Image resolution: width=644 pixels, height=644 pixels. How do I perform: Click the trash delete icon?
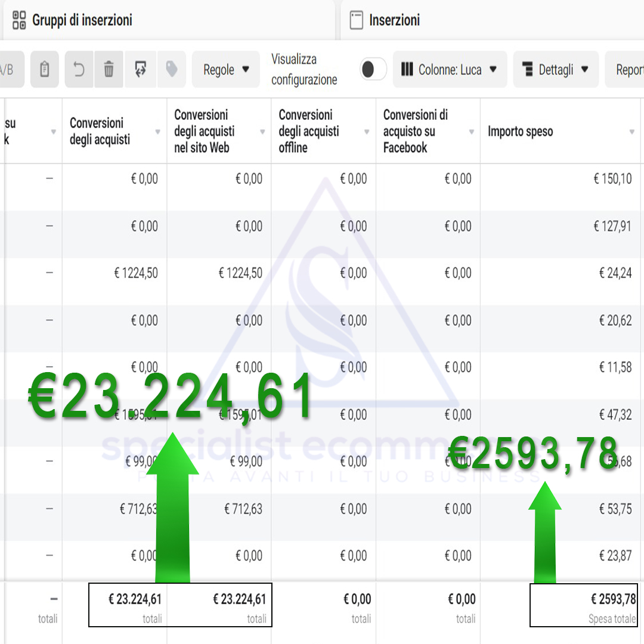pyautogui.click(x=109, y=70)
